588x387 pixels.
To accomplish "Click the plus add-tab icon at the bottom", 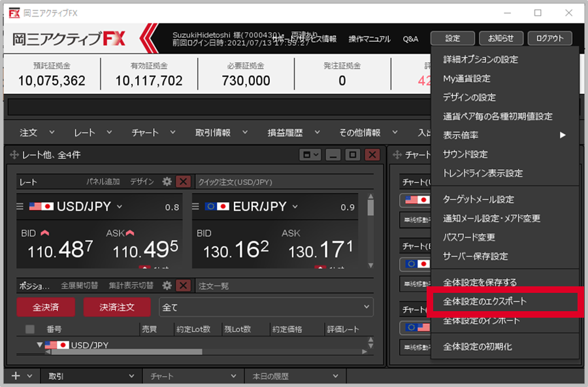I will [16, 376].
